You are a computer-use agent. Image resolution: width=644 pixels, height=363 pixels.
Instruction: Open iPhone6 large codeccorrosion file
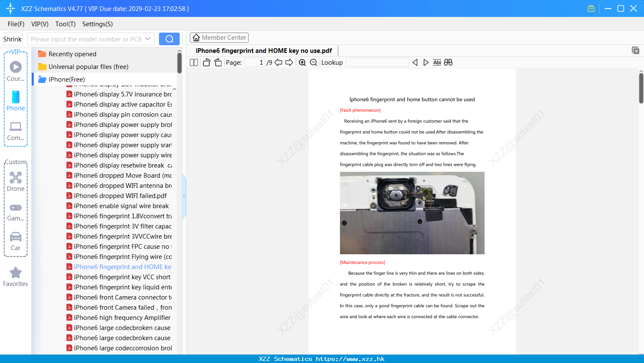point(119,348)
